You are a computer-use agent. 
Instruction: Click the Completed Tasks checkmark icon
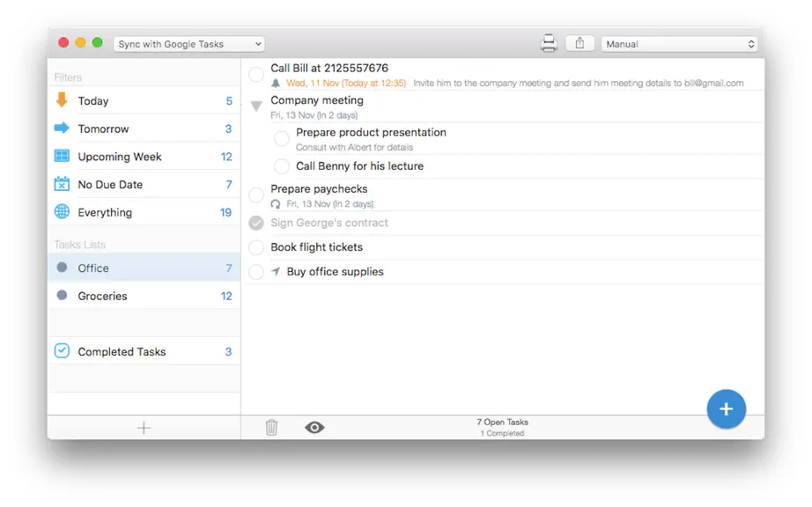pos(62,350)
